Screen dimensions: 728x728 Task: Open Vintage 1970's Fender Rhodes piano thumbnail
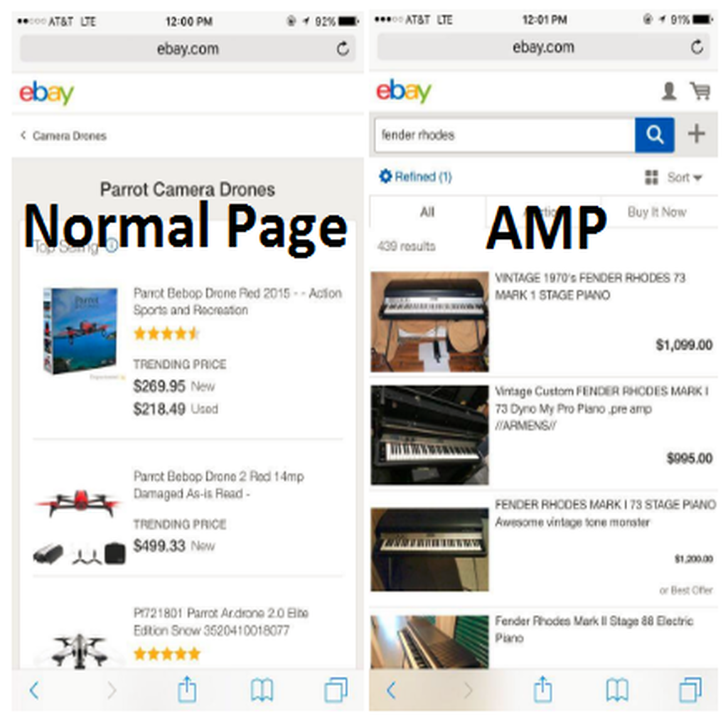[429, 322]
